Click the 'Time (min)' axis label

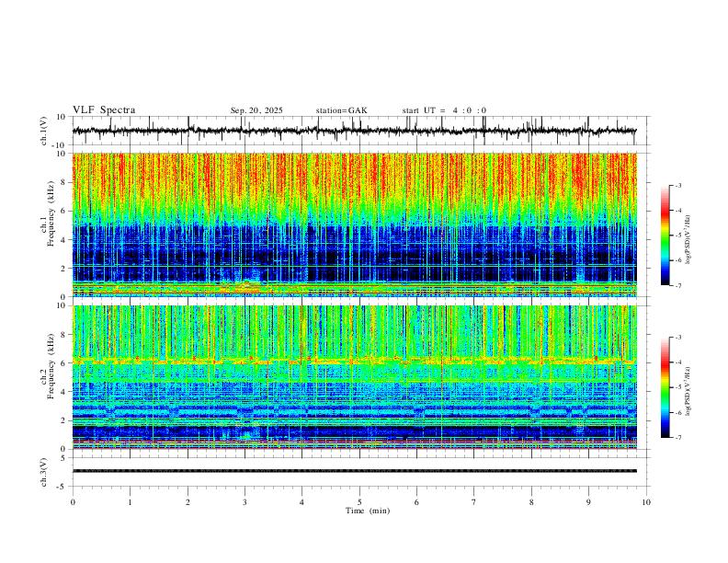pos(368,511)
